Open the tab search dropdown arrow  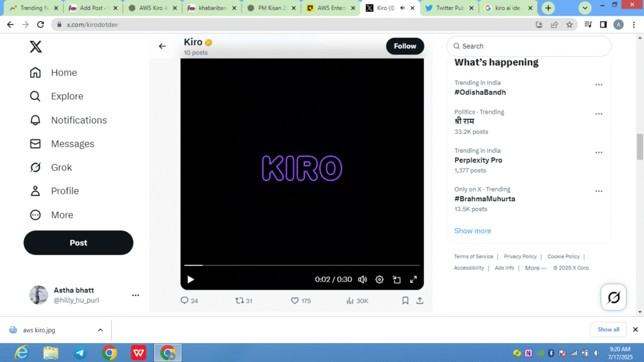[585, 8]
